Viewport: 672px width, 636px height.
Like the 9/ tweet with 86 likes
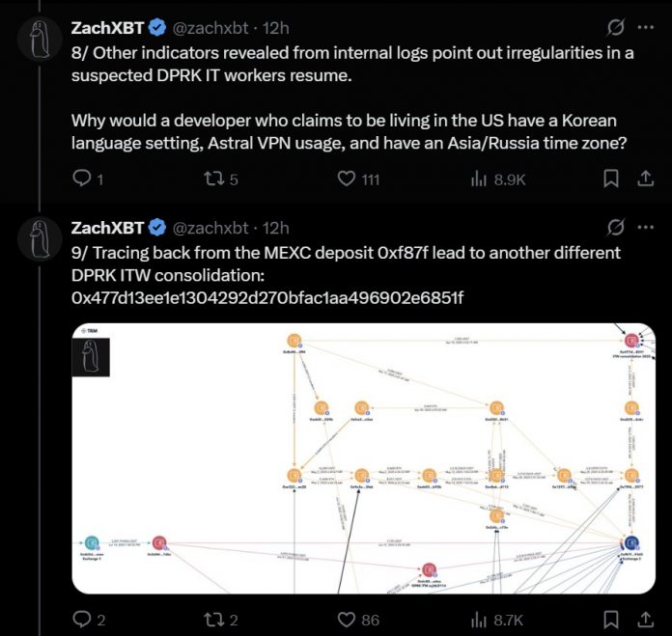(x=345, y=620)
